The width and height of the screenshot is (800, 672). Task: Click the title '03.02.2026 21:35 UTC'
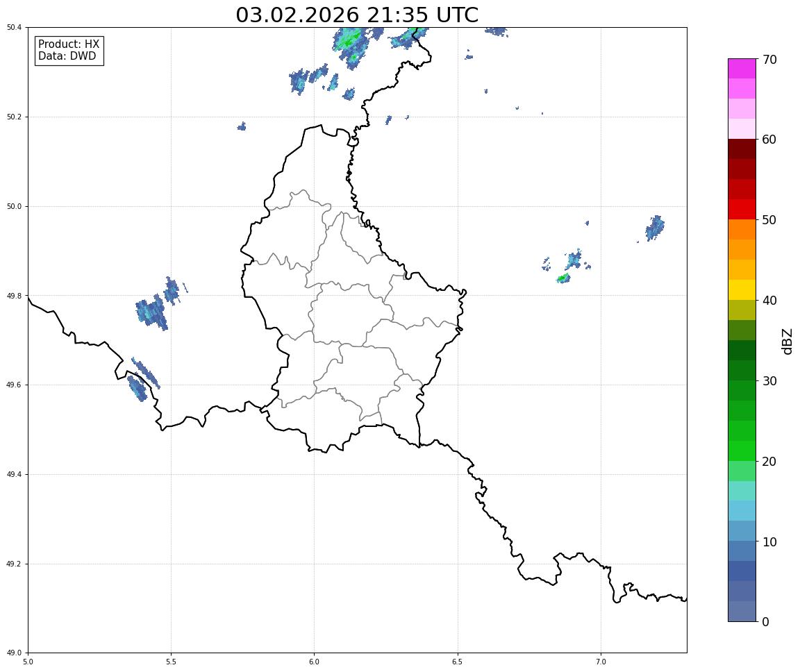pyautogui.click(x=357, y=15)
